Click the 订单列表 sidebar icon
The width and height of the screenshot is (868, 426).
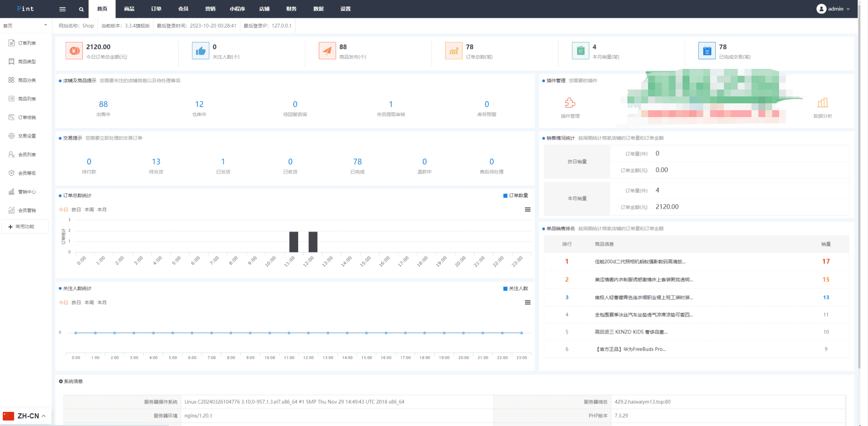11,43
